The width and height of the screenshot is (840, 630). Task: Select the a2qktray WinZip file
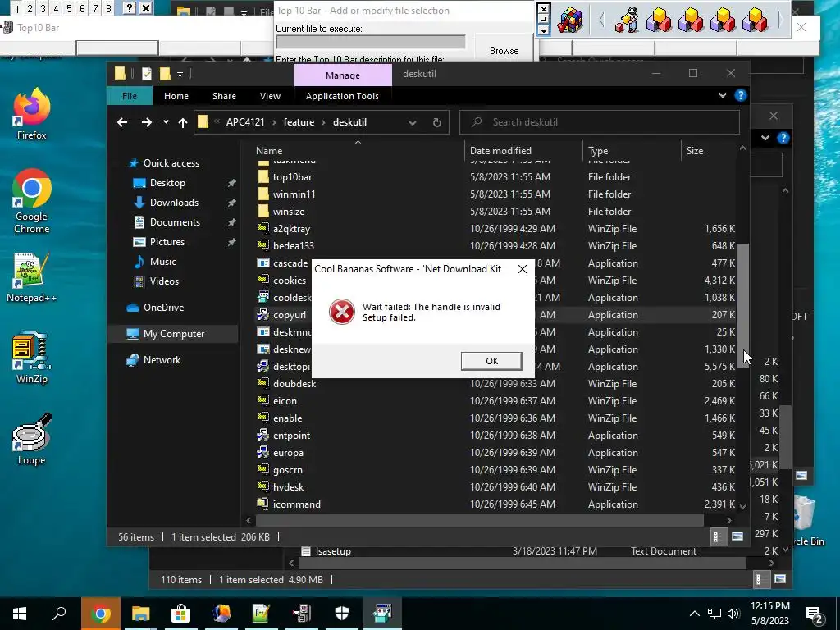pos(495,229)
